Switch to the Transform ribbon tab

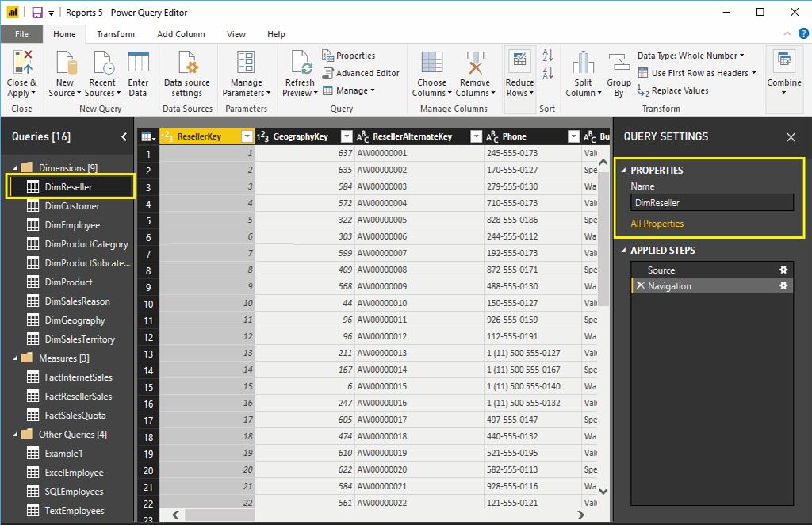pos(116,34)
